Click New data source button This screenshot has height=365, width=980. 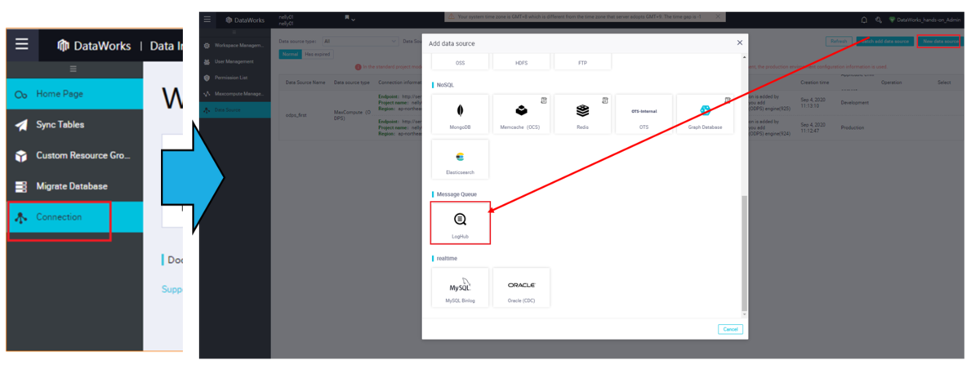click(939, 41)
